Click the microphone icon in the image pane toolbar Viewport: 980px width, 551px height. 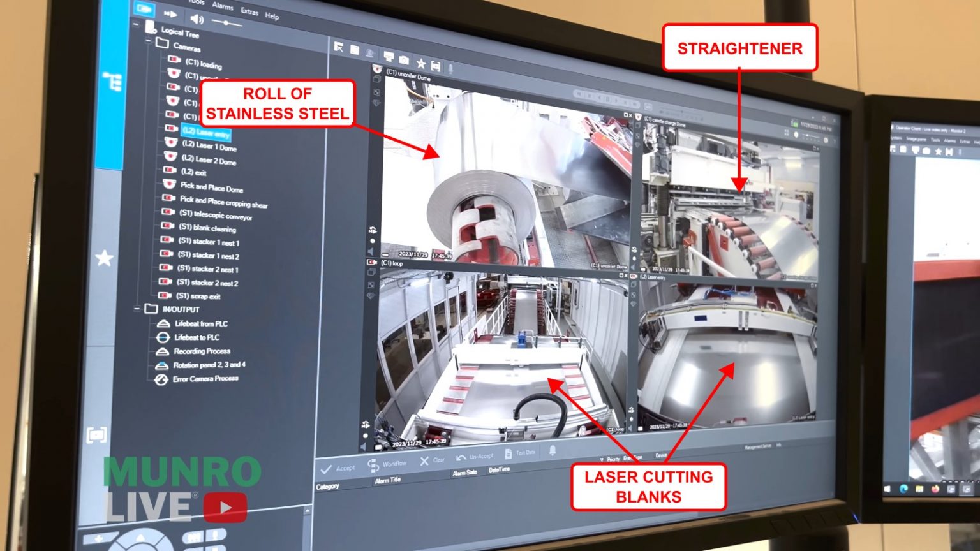pyautogui.click(x=451, y=68)
